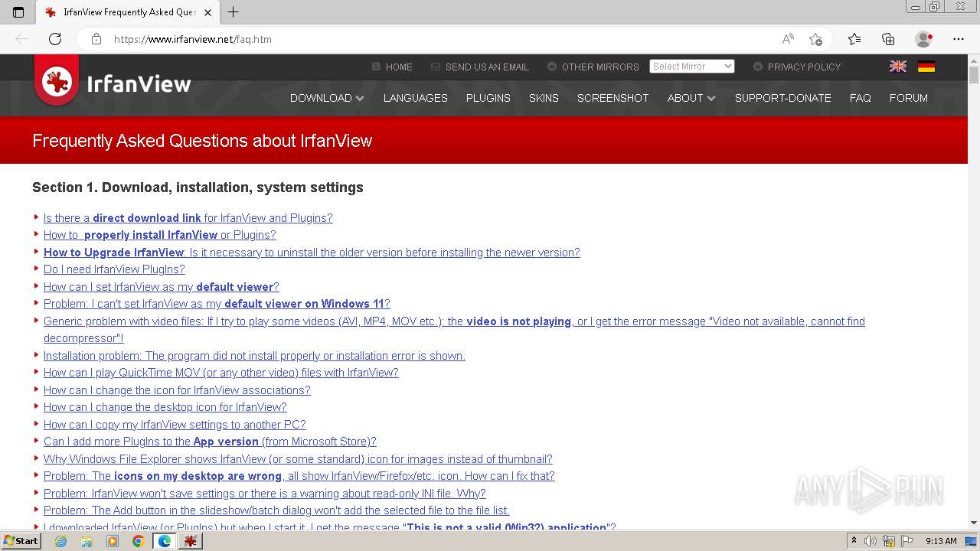Open a new tab with plus
This screenshot has width=980, height=551.
click(234, 12)
